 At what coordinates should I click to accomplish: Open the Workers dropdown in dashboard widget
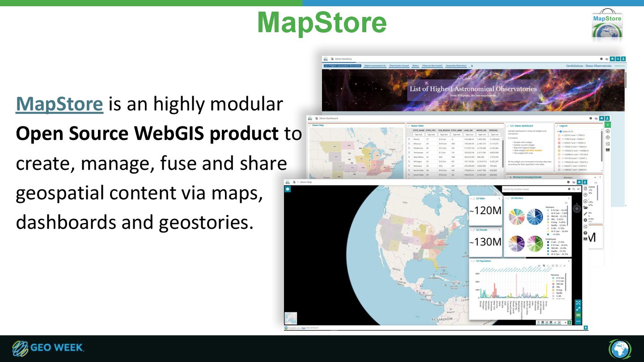[580, 177]
